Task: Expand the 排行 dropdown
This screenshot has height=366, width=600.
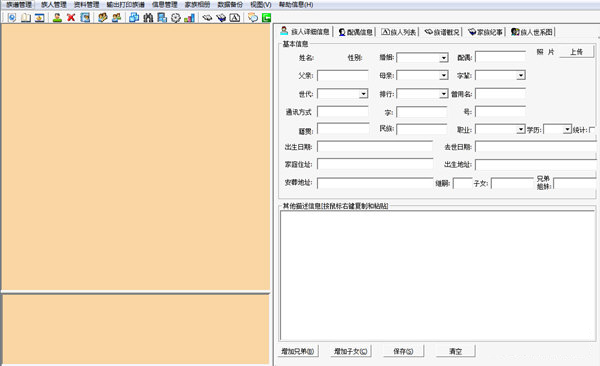Action: [443, 94]
